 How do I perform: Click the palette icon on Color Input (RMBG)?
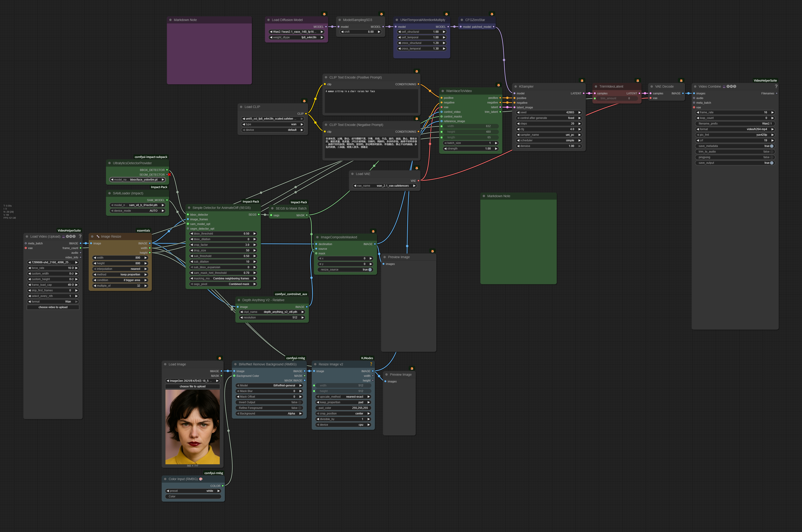[201, 479]
